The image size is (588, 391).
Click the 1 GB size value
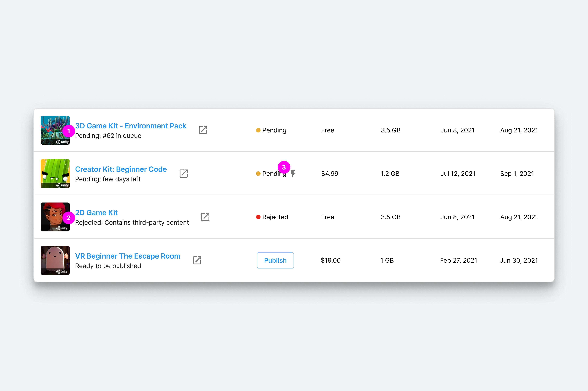tap(387, 260)
